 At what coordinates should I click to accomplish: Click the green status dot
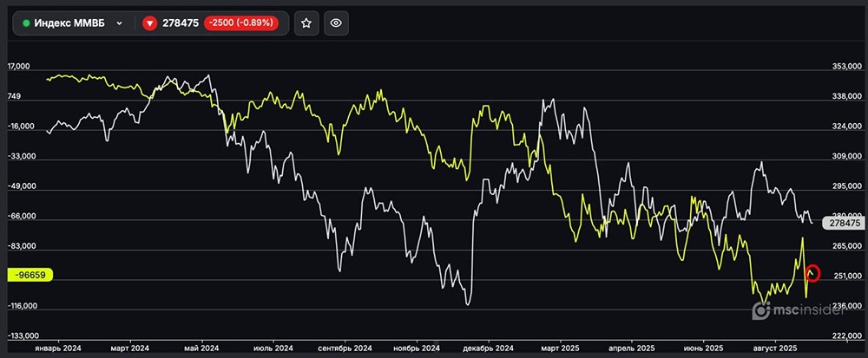click(x=26, y=24)
